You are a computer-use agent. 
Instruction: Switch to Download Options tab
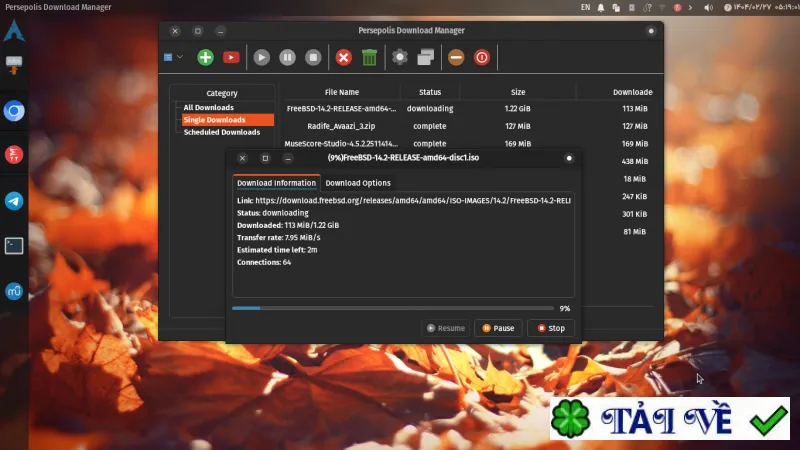point(358,183)
